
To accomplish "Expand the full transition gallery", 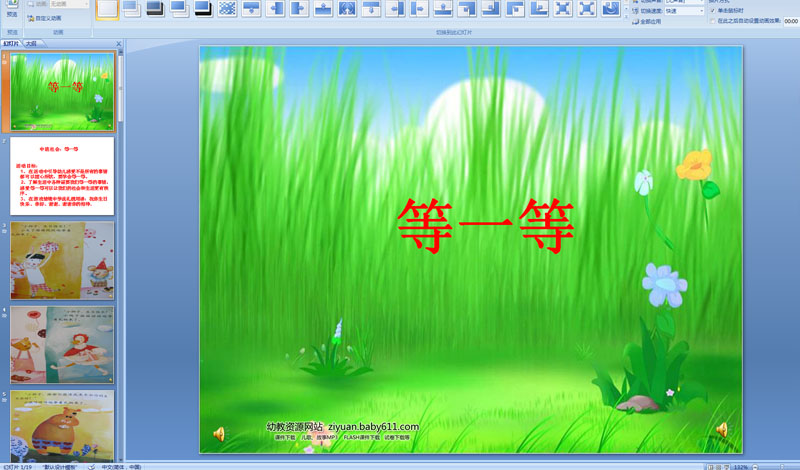I will point(627,16).
